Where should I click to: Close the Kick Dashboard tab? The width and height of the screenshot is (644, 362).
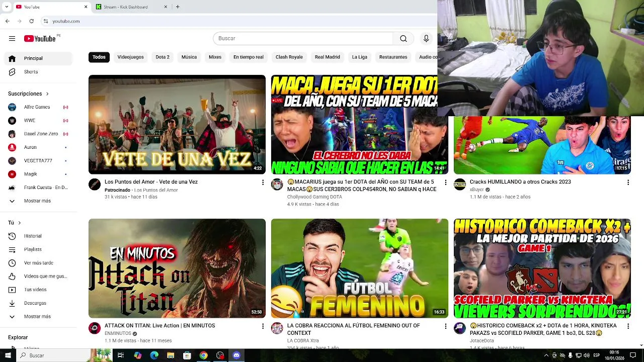(x=166, y=7)
